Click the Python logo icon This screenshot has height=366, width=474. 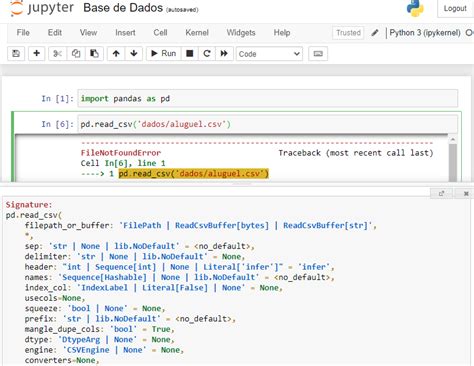click(415, 8)
